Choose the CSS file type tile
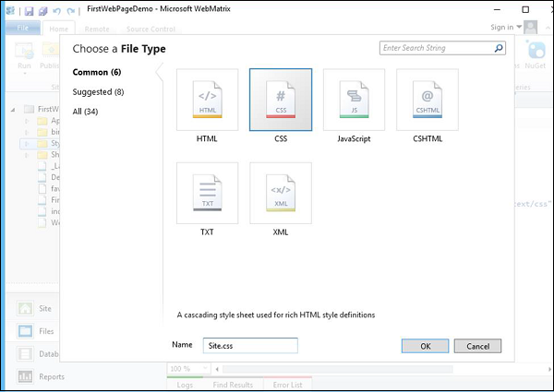The image size is (554, 392). (281, 100)
